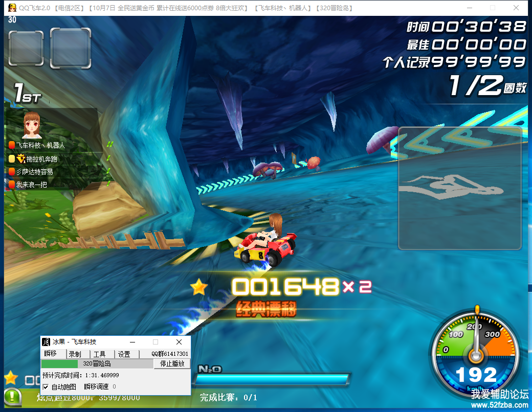
Task: Click the second empty item slot
Action: pyautogui.click(x=71, y=48)
